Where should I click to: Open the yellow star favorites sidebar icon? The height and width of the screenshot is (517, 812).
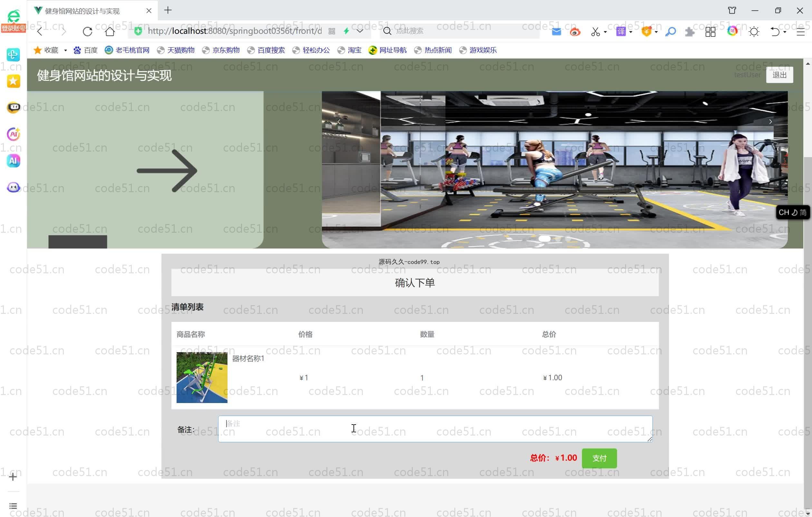(x=13, y=81)
